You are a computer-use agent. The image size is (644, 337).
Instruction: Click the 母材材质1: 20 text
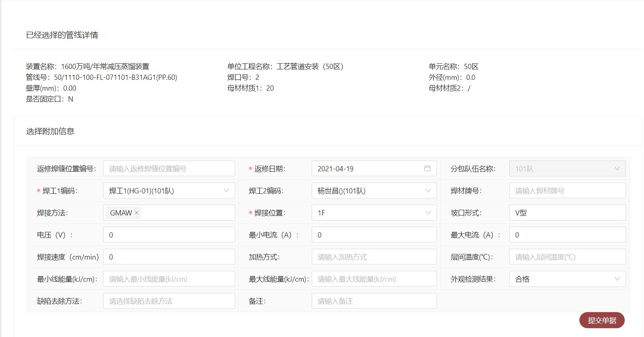(250, 88)
